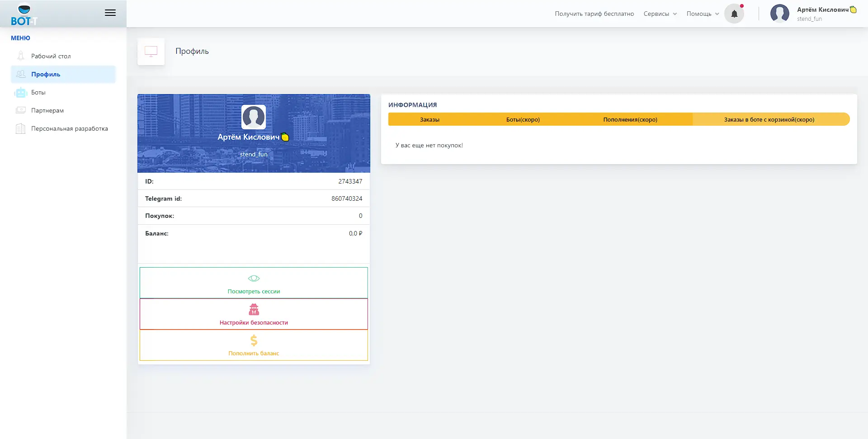
Task: Expand the Сервисы dropdown
Action: click(x=660, y=14)
